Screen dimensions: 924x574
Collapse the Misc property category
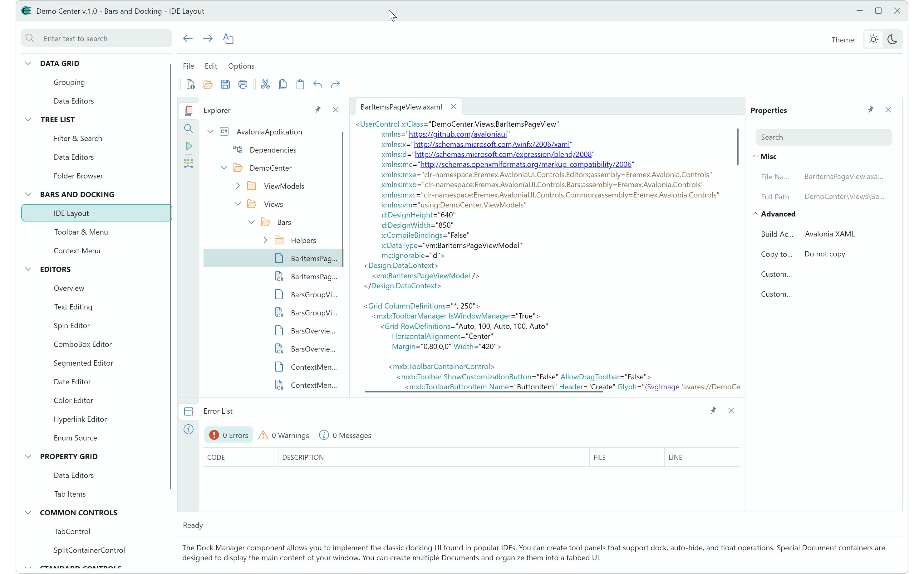tap(755, 156)
